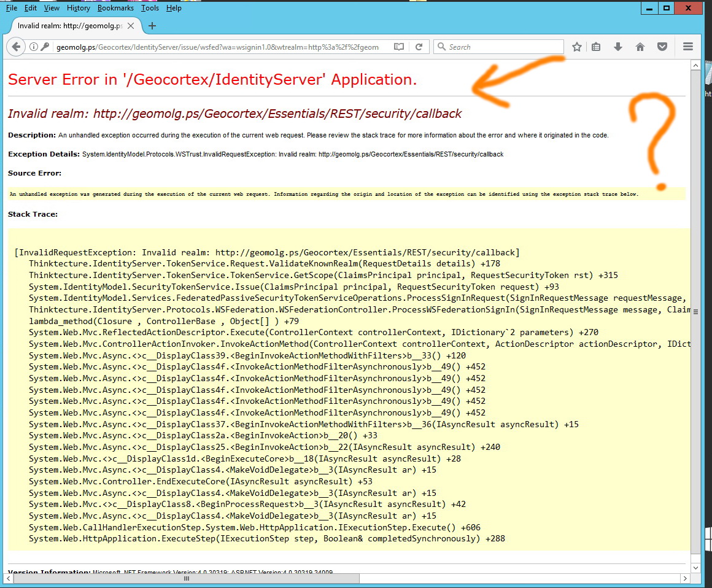
Task: Open the downloads arrow icon
Action: click(x=618, y=47)
